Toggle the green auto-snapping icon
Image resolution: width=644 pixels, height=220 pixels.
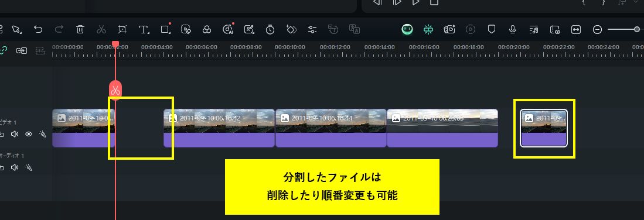428,29
